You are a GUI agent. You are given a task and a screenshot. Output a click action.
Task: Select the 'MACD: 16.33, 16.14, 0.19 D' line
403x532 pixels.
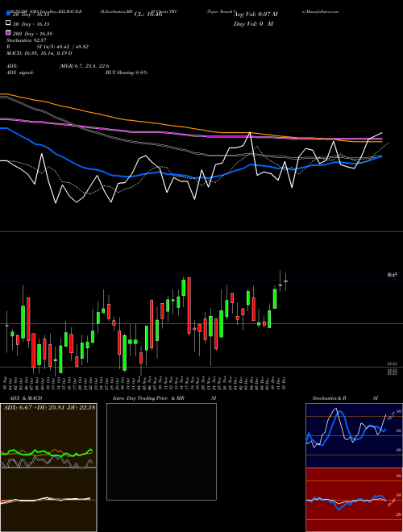pos(39,53)
